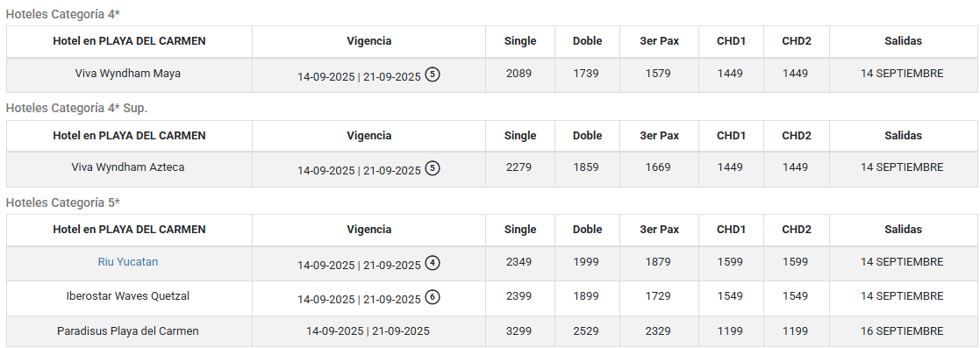Click the Paradisus vigencia dates 14-09-2025 | 21-09-2025
This screenshot has height=348, width=980.
(368, 330)
